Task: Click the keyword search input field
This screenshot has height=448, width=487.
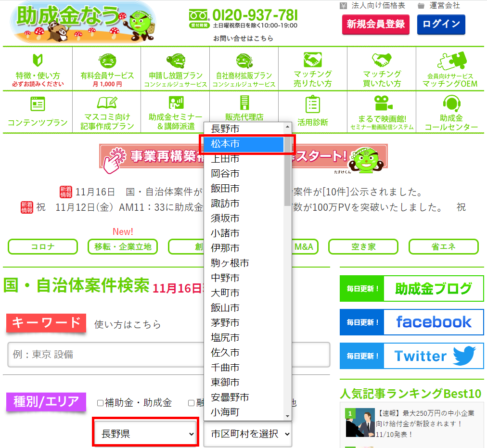Action: coord(168,355)
